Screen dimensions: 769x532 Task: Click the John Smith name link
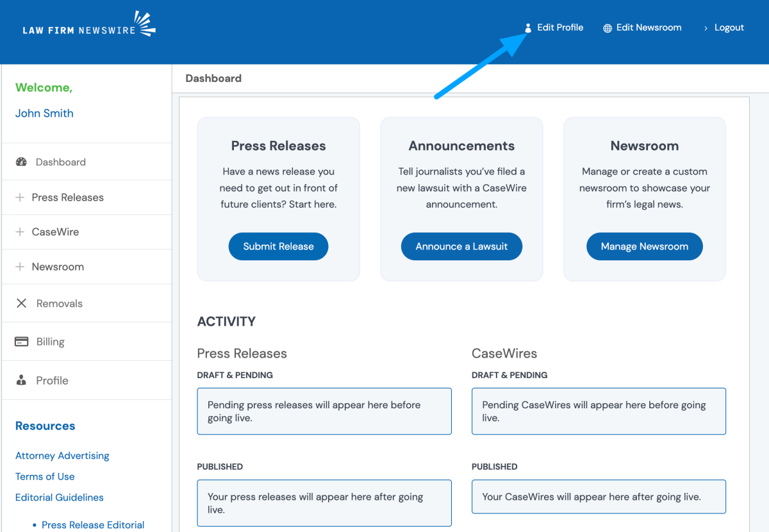(x=44, y=113)
